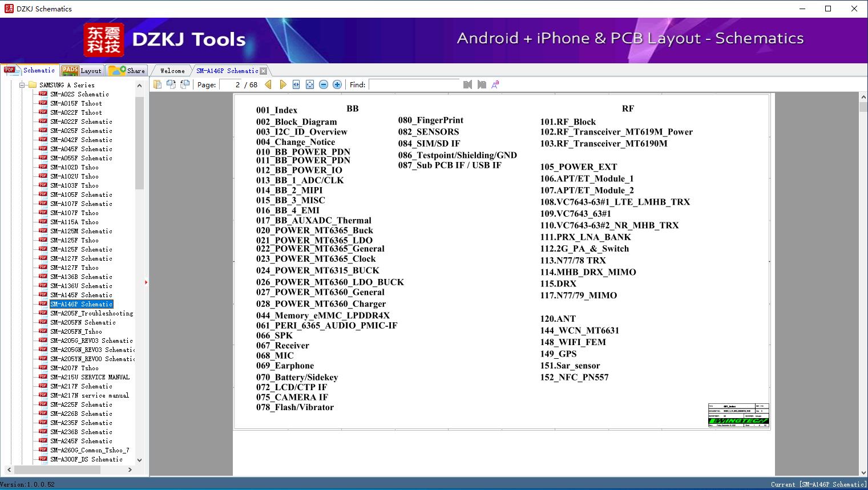Tree panel scroll right arrow
The image size is (868, 490).
point(130,469)
